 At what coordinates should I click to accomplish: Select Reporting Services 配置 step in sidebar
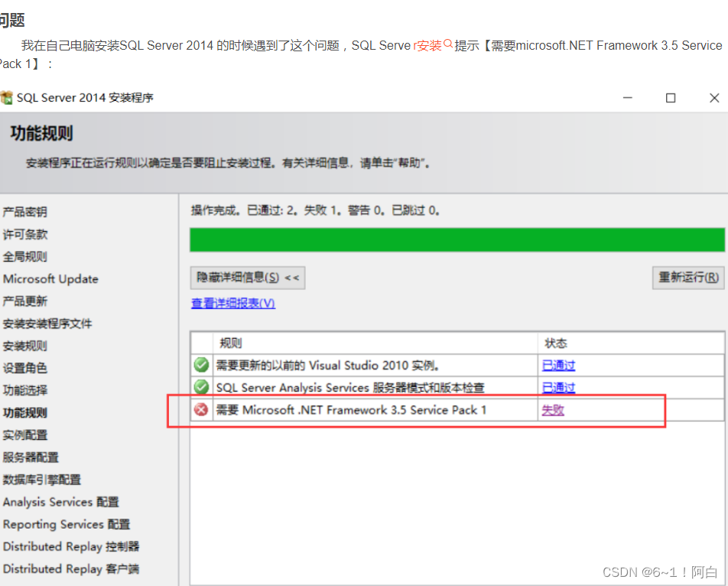pyautogui.click(x=67, y=524)
